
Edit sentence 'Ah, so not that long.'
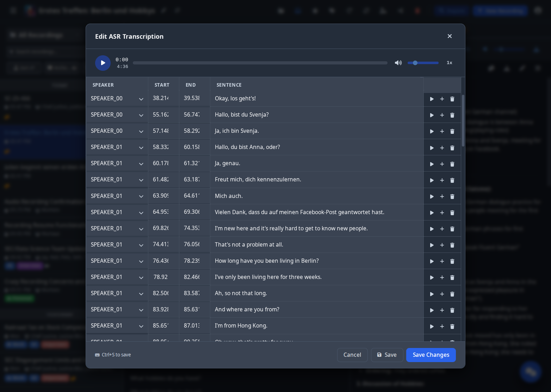(x=317, y=293)
